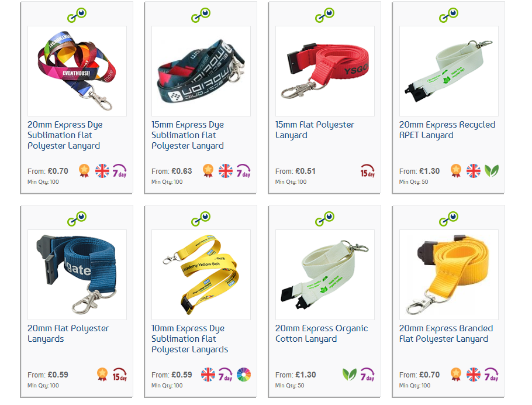Open 20mm Express Dye Sublimation Flat Polyester Lanyard link
This screenshot has width=532, height=405.
[x=65, y=135]
